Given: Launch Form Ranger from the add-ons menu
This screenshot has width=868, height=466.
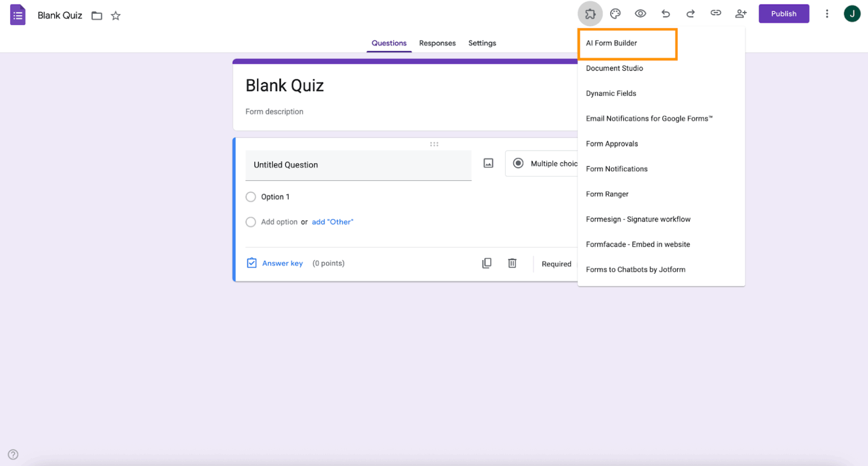Looking at the screenshot, I should click(607, 194).
